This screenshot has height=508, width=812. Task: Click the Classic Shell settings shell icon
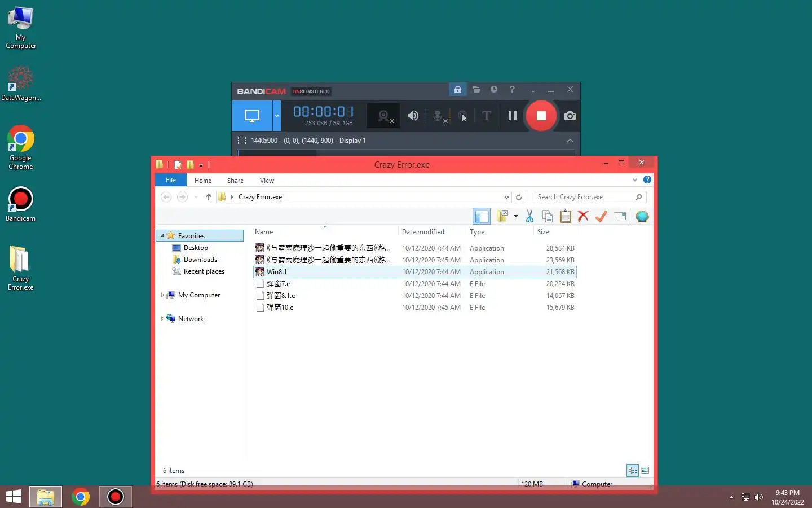(642, 216)
